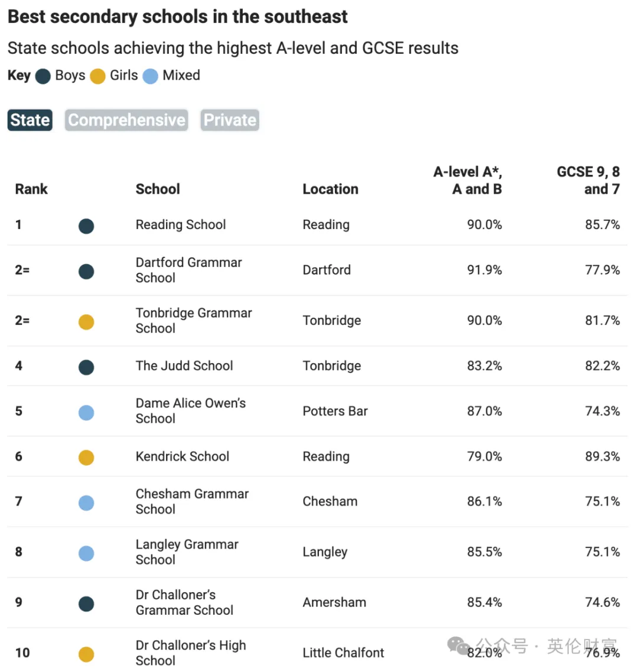Click the girls dot beside Tonbridge Grammar School
Screen dimensions: 638x672
click(86, 322)
